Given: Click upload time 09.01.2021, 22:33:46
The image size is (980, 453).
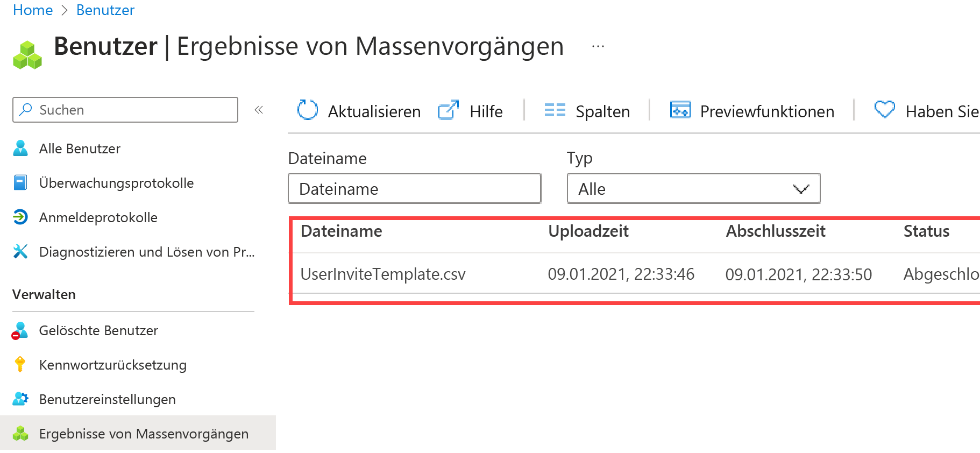Looking at the screenshot, I should point(621,274).
